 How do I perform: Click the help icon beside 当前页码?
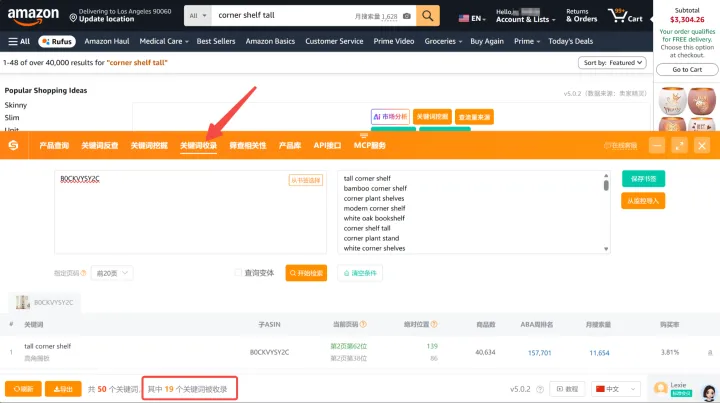click(363, 324)
